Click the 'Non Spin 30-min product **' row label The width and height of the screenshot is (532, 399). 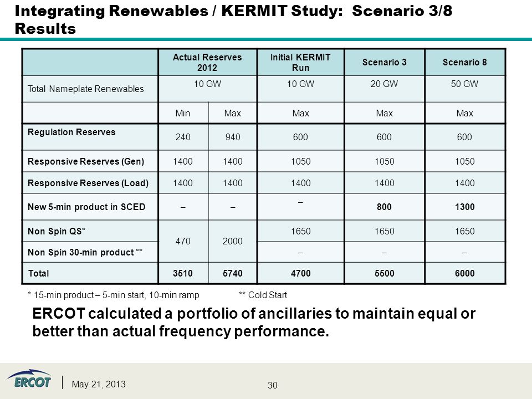(85, 253)
